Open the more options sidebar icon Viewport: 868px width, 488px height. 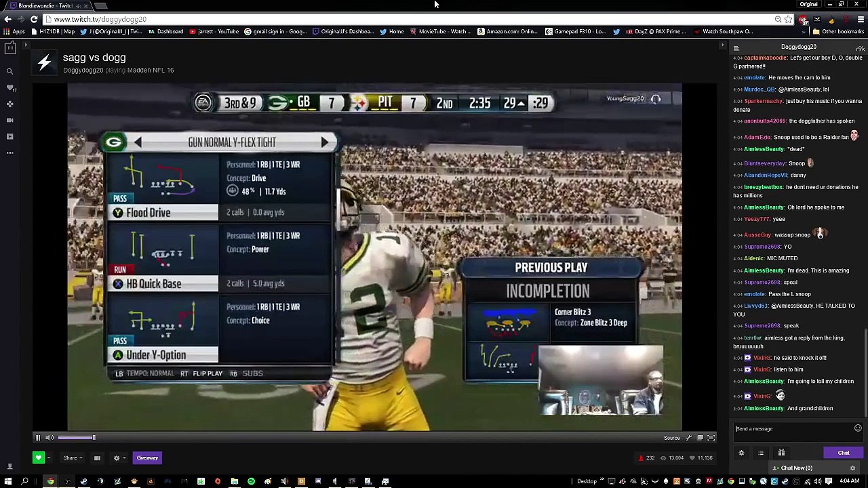(x=9, y=152)
